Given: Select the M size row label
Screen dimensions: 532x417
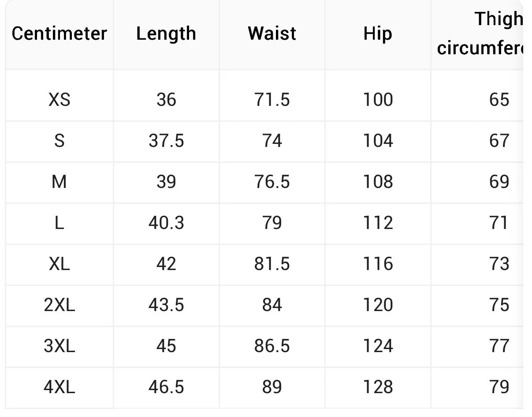Looking at the screenshot, I should [60, 182].
